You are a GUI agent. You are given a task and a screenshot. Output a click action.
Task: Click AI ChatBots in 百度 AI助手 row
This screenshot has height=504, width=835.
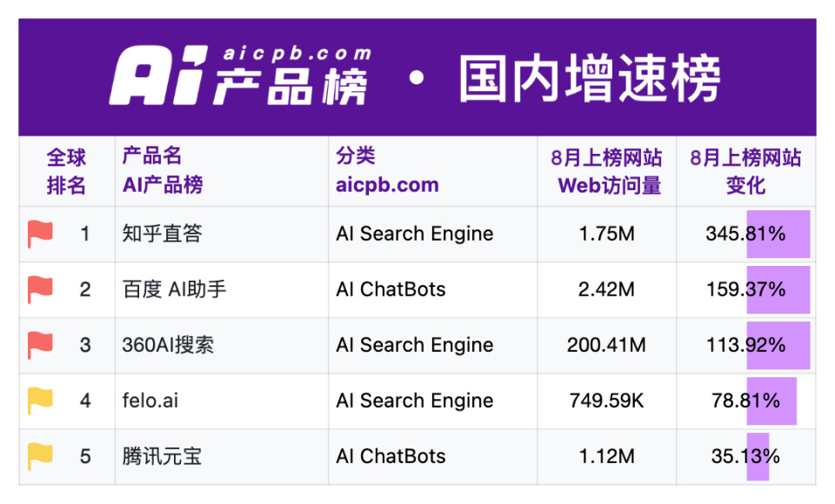point(391,289)
